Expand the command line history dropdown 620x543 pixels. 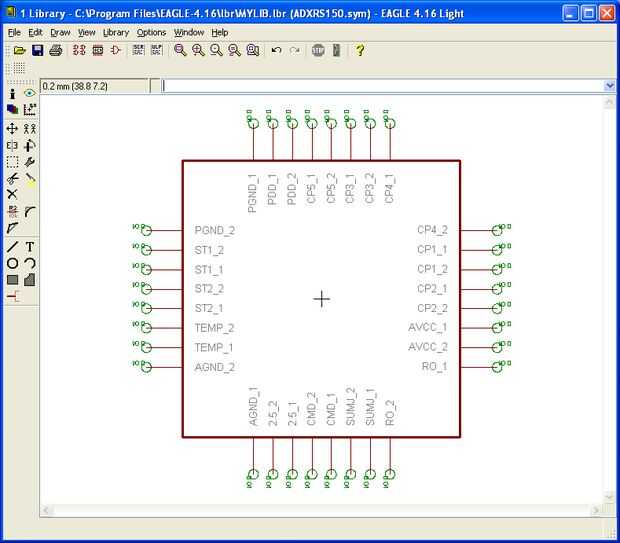(609, 86)
